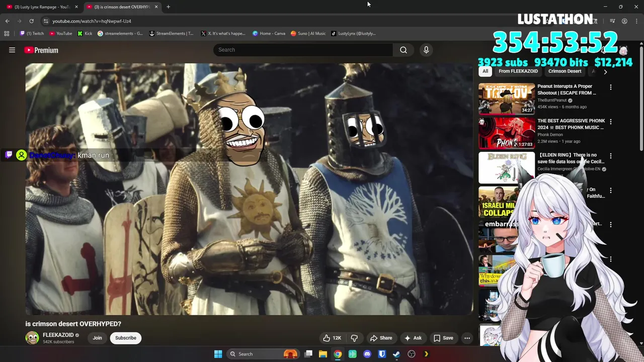Open the Chrome profile avatar
The height and width of the screenshot is (362, 644).
624,21
